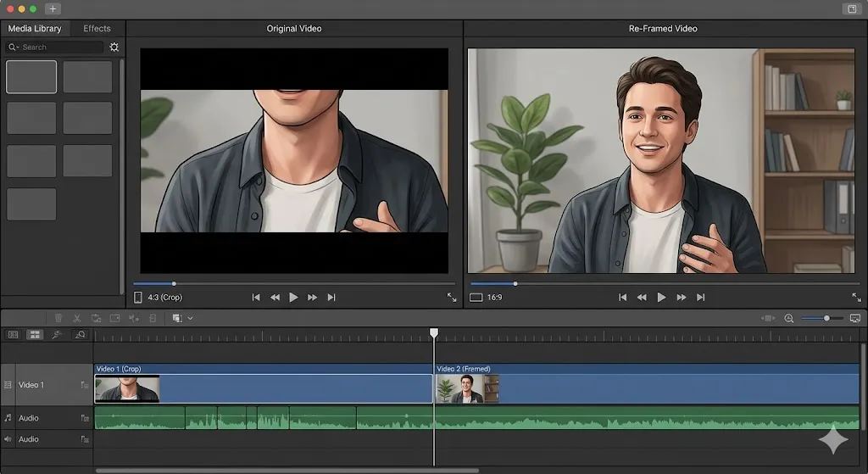Skip to end in Re-Framed Video viewer
Image resolution: width=868 pixels, height=474 pixels.
click(700, 298)
